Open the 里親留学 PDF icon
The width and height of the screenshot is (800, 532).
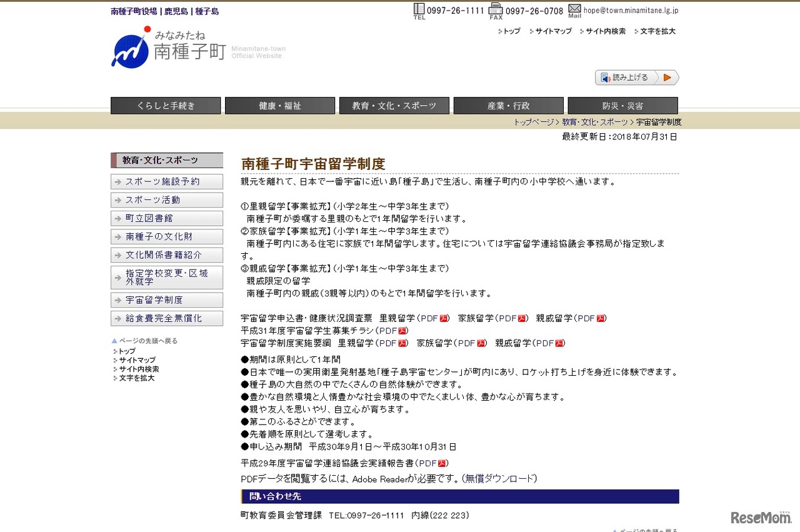[x=442, y=318]
